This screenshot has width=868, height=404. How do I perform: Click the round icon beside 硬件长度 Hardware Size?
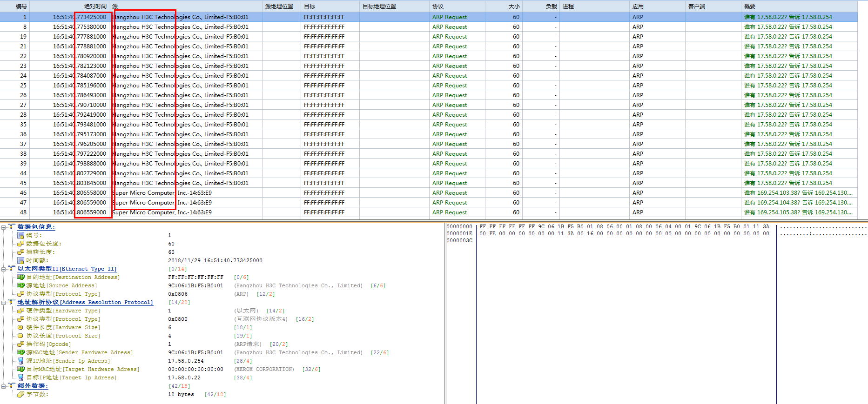20,327
